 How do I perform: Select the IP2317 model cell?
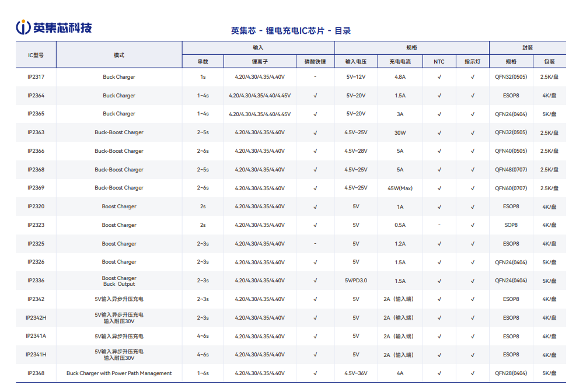pos(36,77)
